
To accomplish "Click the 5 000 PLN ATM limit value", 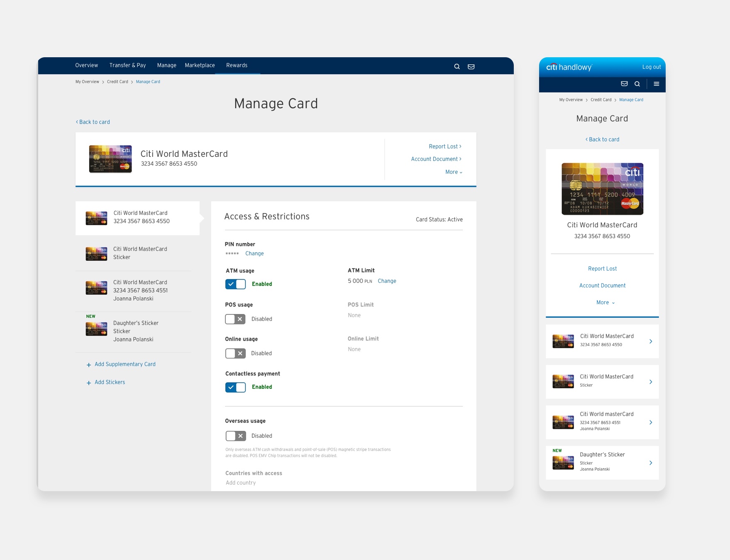I will 360,281.
